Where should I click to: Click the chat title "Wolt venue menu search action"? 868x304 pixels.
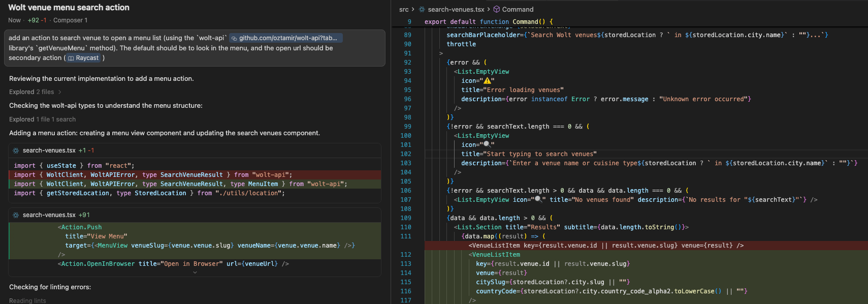coord(69,8)
